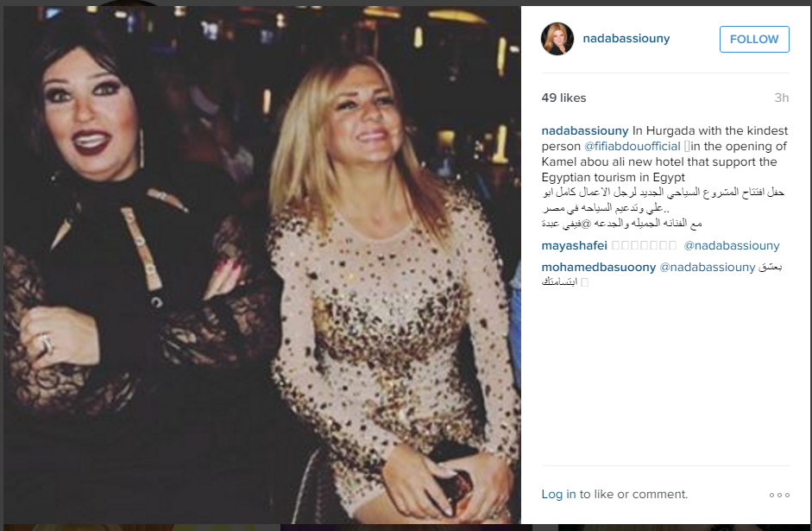Open the three-dot more options menu
This screenshot has width=812, height=531.
click(779, 495)
